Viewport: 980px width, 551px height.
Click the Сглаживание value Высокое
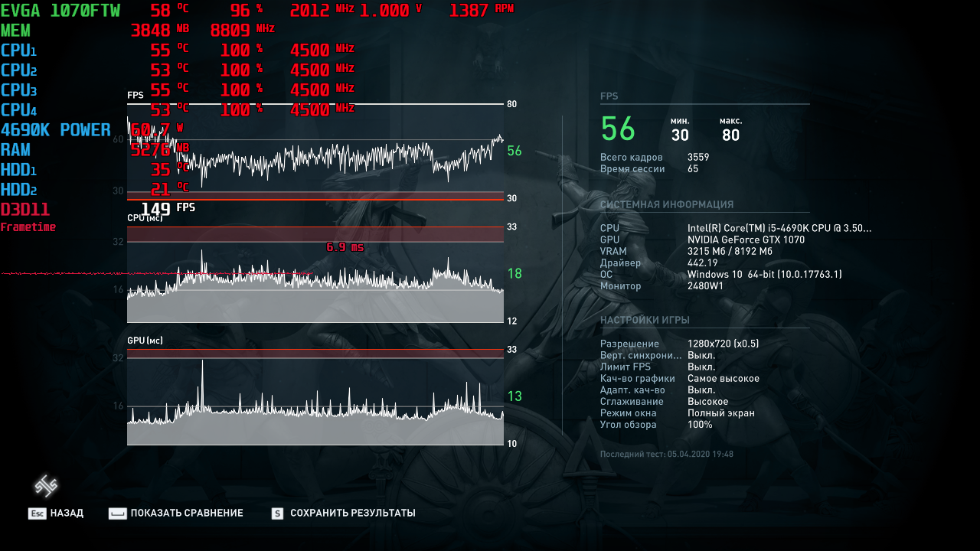(708, 401)
